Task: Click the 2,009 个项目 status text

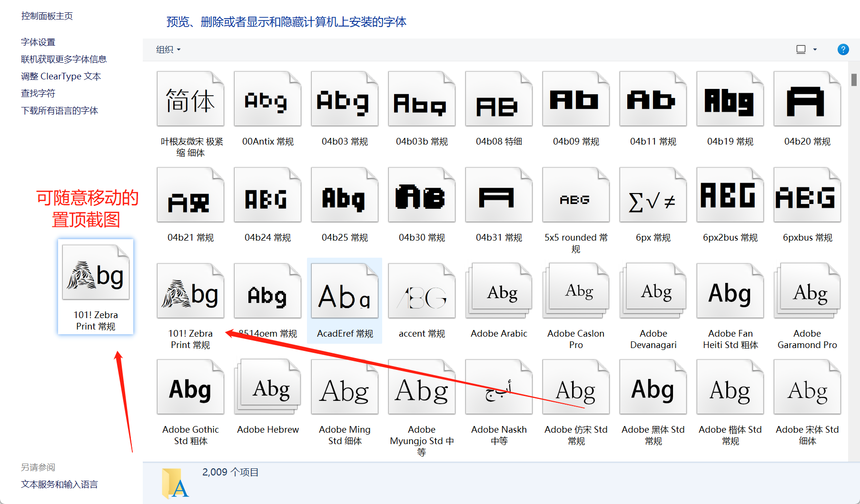Action: 230,472
